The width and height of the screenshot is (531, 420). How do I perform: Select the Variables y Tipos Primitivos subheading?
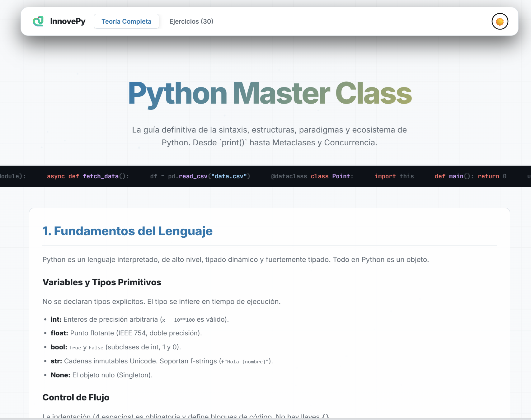(102, 282)
